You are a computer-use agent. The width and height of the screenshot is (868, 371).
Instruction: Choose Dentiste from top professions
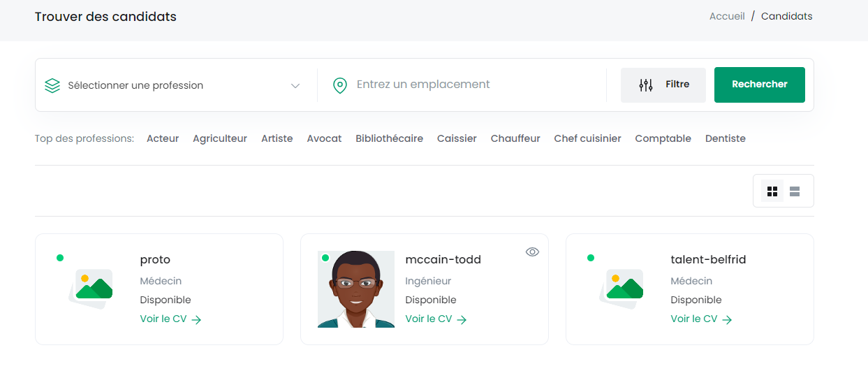pyautogui.click(x=726, y=138)
